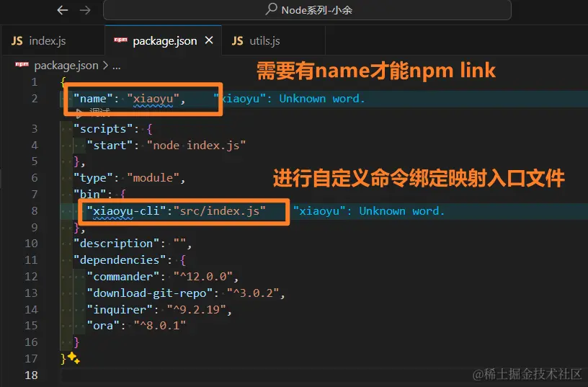The image size is (588, 387).
Task: Click the "src/index.js" value on line 8
Action: point(219,211)
